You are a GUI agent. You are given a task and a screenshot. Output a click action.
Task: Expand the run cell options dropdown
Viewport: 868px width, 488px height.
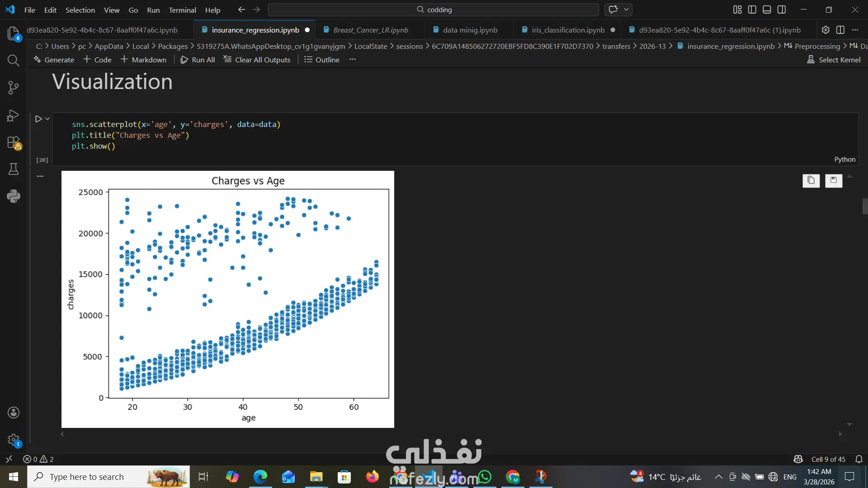point(47,119)
